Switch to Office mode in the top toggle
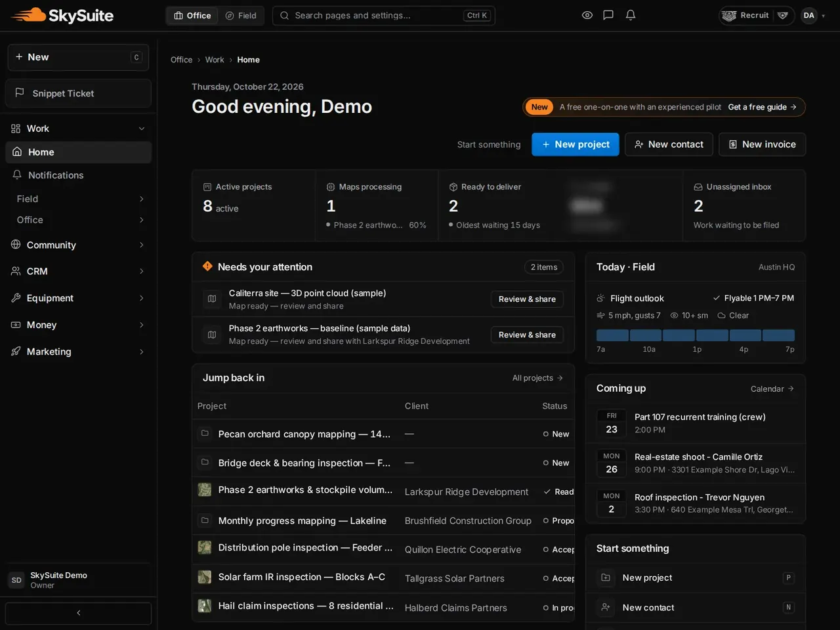This screenshot has height=630, width=840. click(192, 16)
